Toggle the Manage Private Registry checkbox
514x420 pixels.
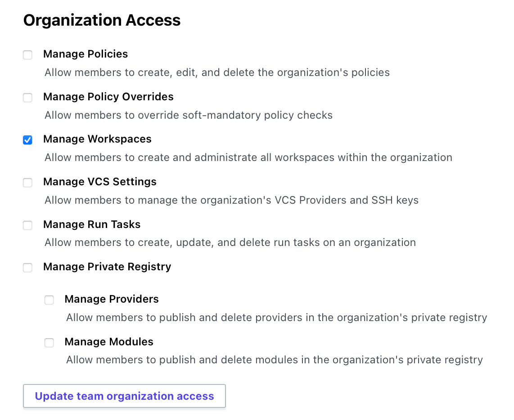(28, 268)
